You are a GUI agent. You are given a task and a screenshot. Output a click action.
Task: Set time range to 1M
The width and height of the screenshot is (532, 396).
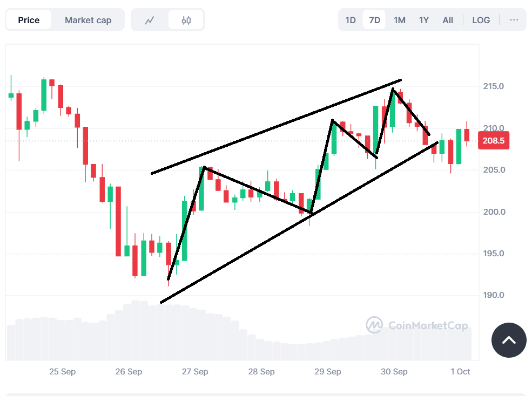coord(399,21)
